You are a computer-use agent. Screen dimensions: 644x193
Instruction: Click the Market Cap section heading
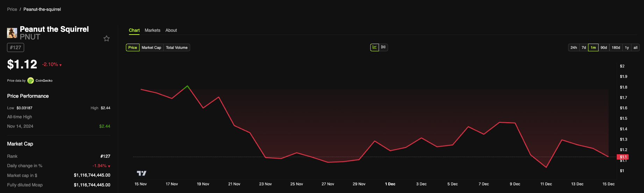click(20, 144)
